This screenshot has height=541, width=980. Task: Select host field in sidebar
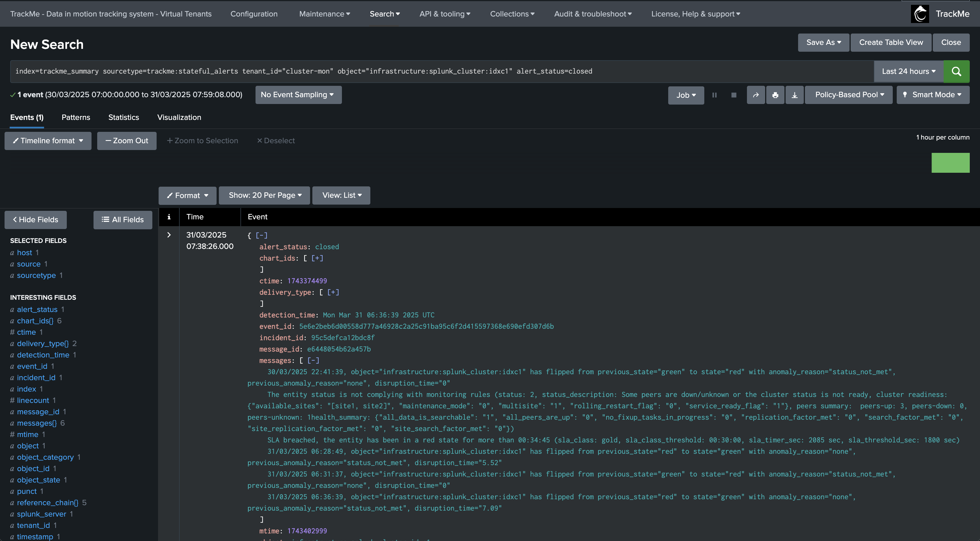click(x=24, y=253)
